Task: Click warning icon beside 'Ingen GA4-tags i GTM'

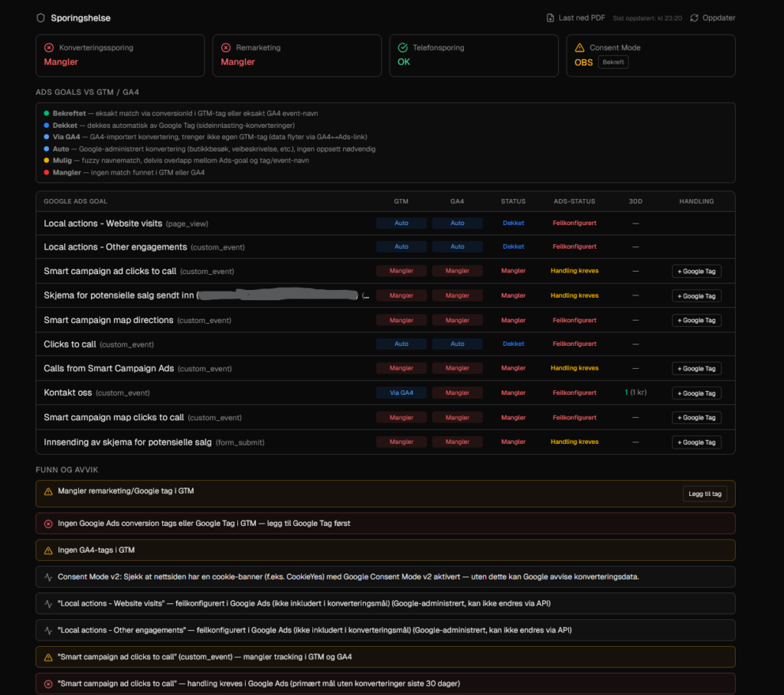Action: (x=48, y=550)
